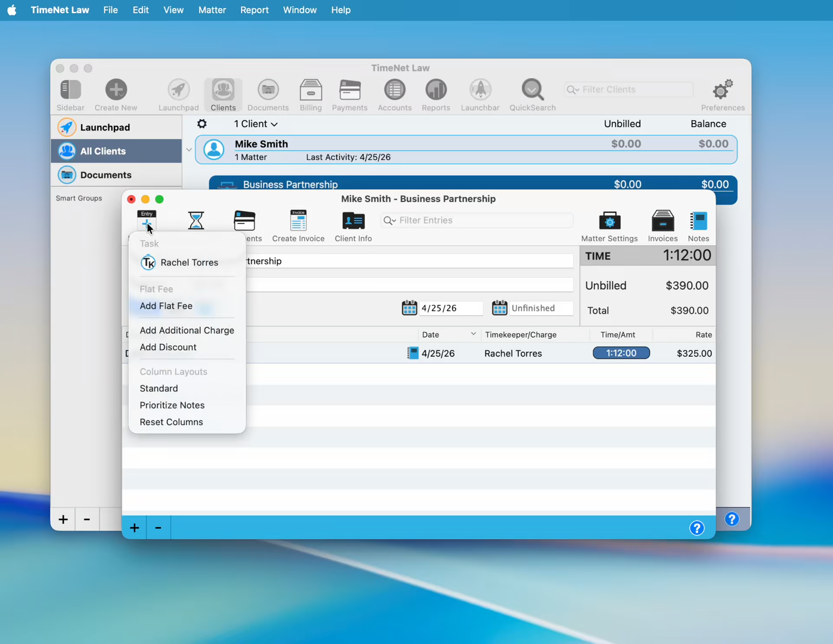Open the Accounts toolbar icon
The image size is (833, 644).
pos(394,90)
